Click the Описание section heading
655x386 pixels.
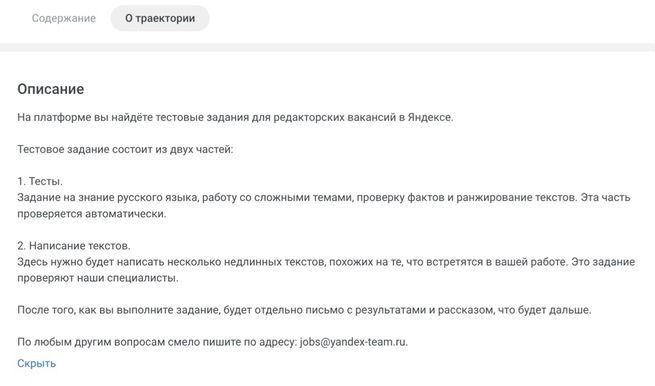coord(51,89)
